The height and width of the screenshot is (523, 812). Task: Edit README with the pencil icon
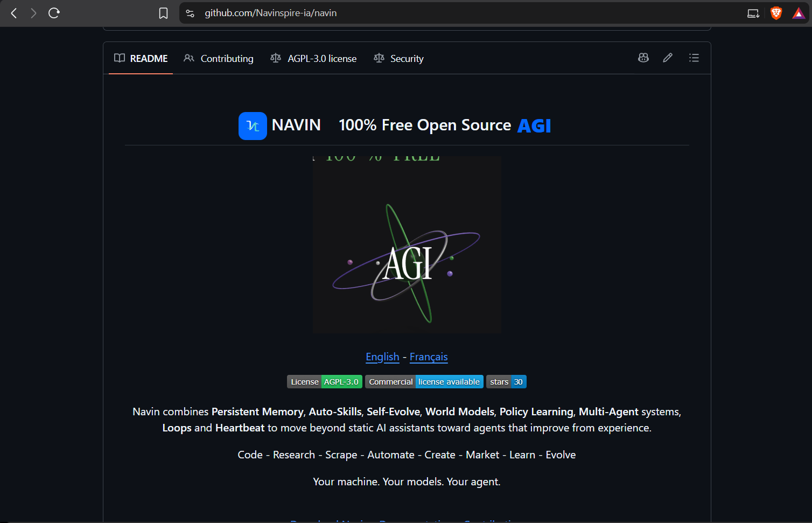pyautogui.click(x=668, y=58)
